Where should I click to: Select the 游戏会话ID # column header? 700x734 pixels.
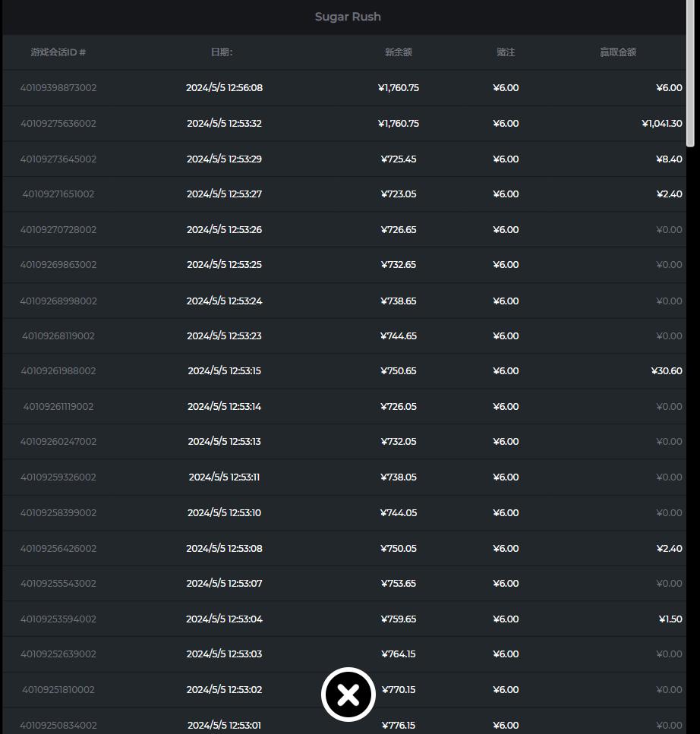pyautogui.click(x=58, y=52)
